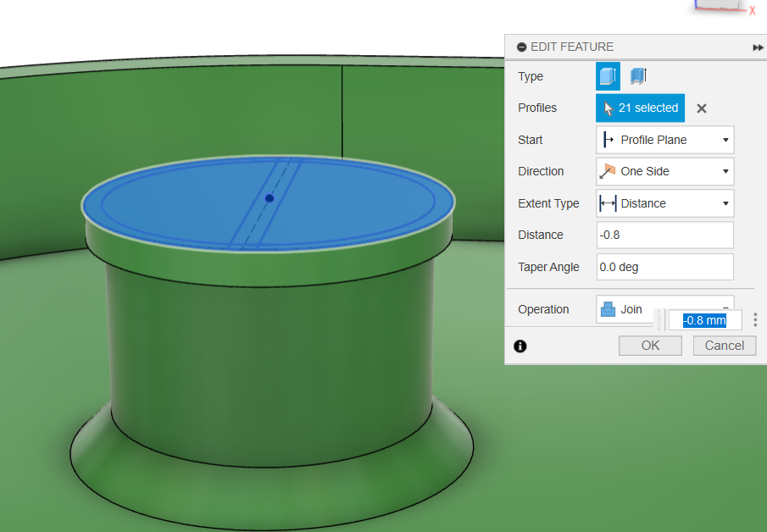The height and width of the screenshot is (532, 767).
Task: Select the solid Extrude type icon
Action: click(x=608, y=76)
